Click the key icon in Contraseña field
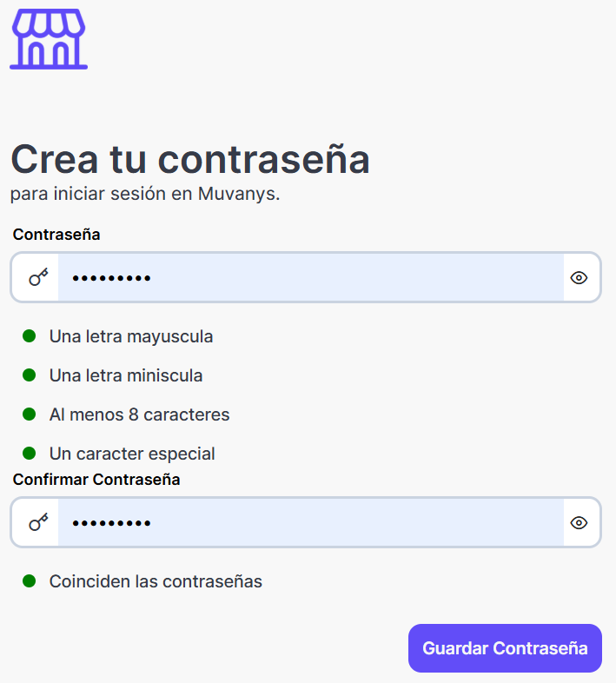Image resolution: width=616 pixels, height=683 pixels. pos(38,277)
